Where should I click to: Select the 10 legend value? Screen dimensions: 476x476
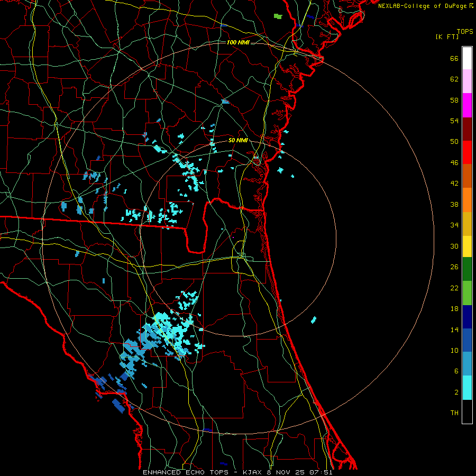click(454, 351)
